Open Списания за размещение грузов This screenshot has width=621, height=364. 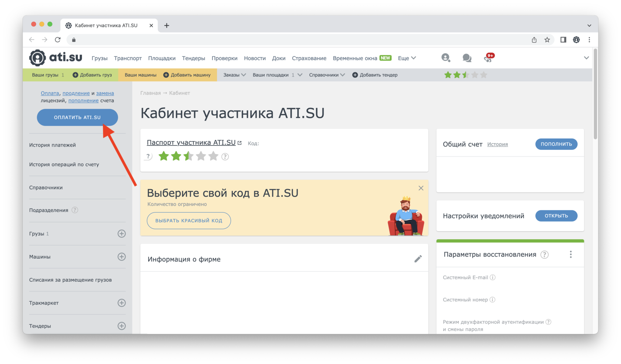[70, 280]
